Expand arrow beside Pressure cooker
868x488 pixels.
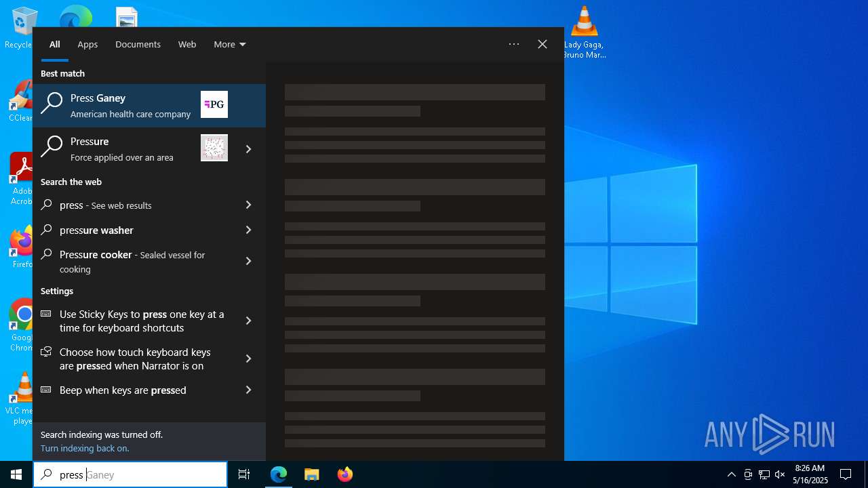point(248,261)
